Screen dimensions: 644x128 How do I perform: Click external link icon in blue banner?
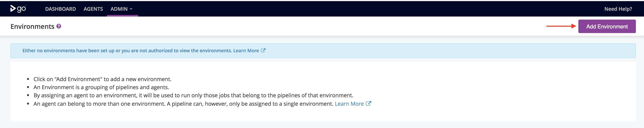tap(263, 50)
